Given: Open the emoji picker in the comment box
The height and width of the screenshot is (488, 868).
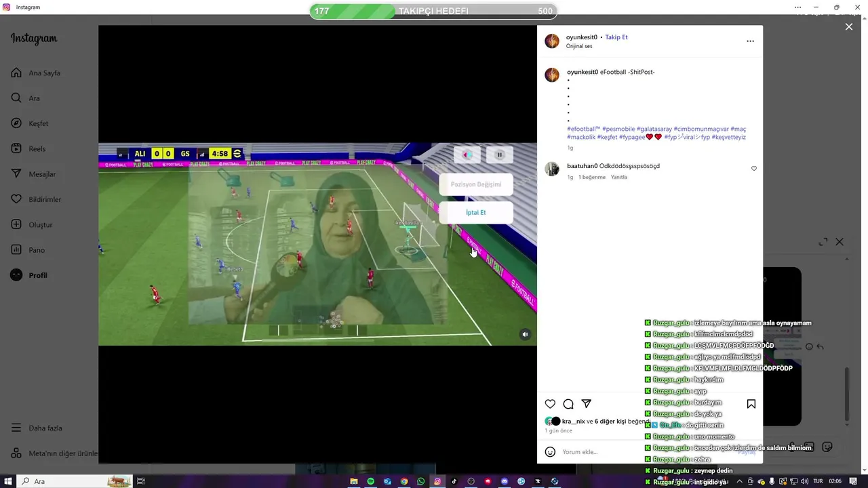Looking at the screenshot, I should click(551, 452).
